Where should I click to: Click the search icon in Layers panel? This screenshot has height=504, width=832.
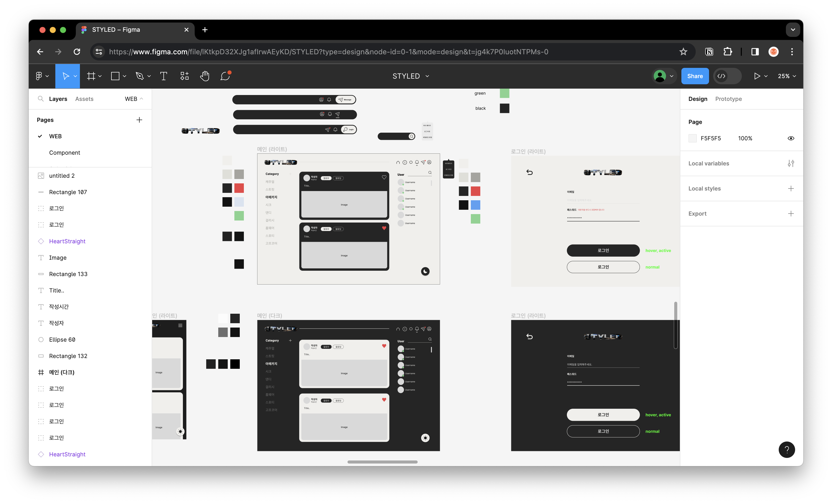40,99
